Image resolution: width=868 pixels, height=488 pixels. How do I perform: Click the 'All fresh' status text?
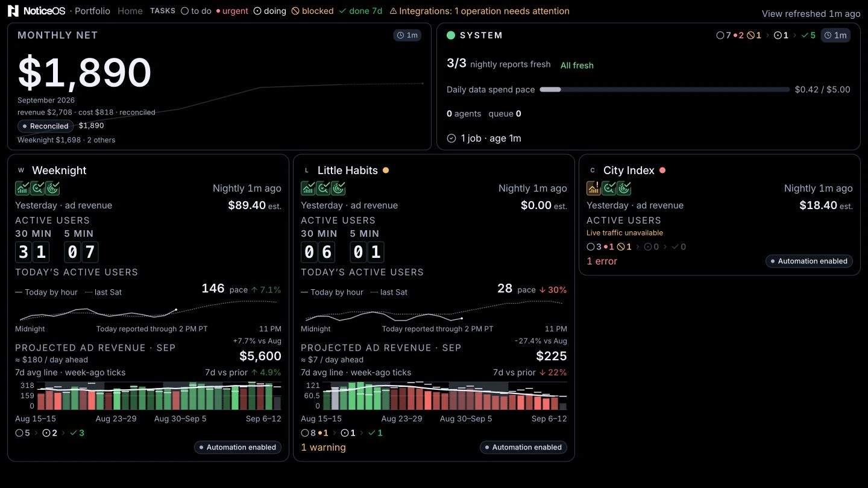click(x=577, y=65)
